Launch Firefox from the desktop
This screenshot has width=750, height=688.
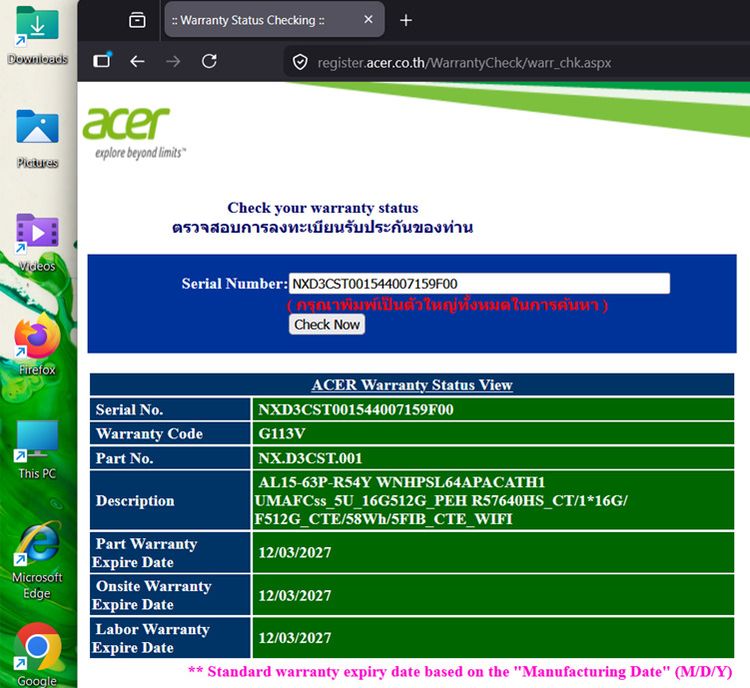pos(37,344)
